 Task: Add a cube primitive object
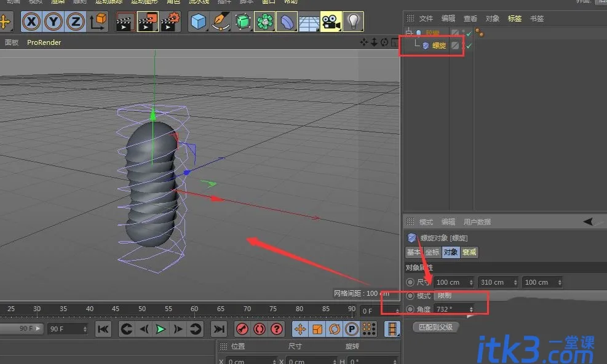(198, 22)
